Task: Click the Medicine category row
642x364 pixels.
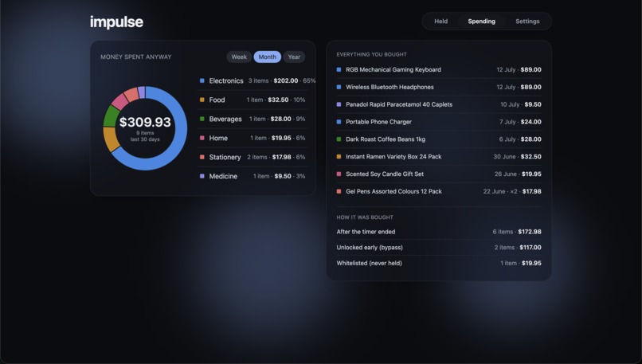Action: point(252,176)
